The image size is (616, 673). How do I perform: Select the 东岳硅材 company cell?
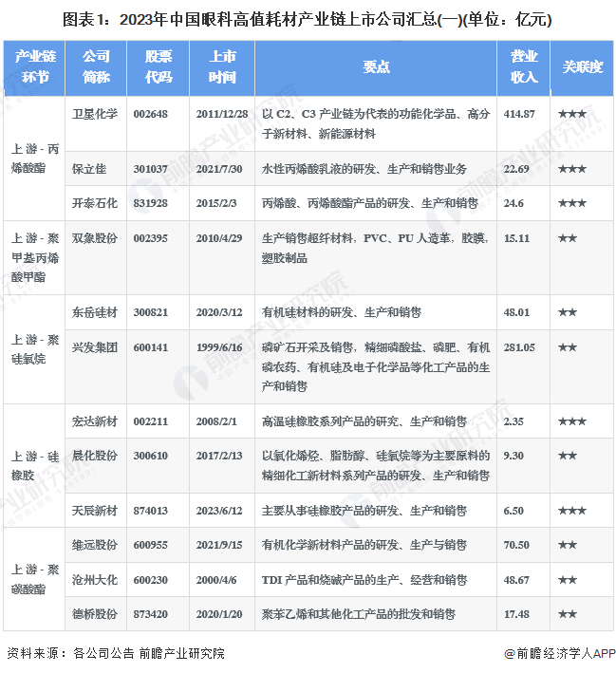94,312
